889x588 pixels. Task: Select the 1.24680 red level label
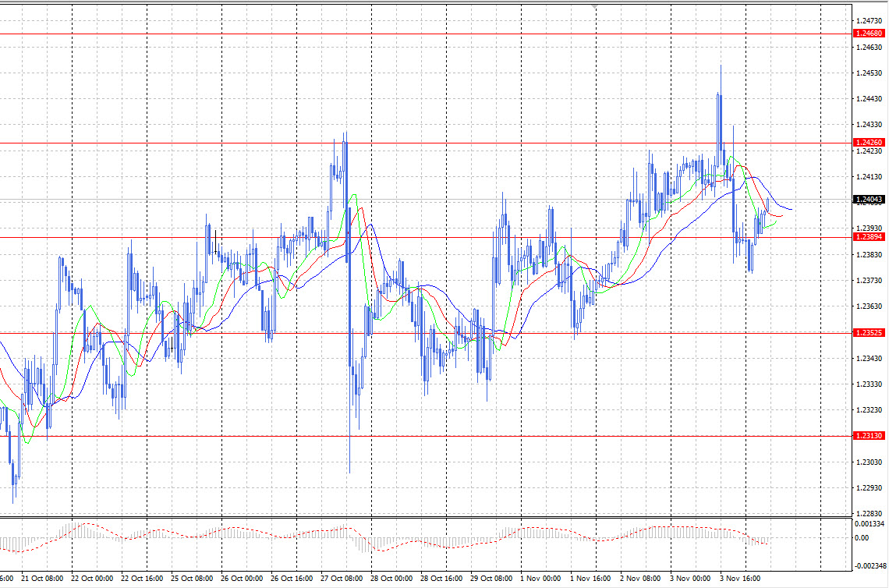point(869,34)
